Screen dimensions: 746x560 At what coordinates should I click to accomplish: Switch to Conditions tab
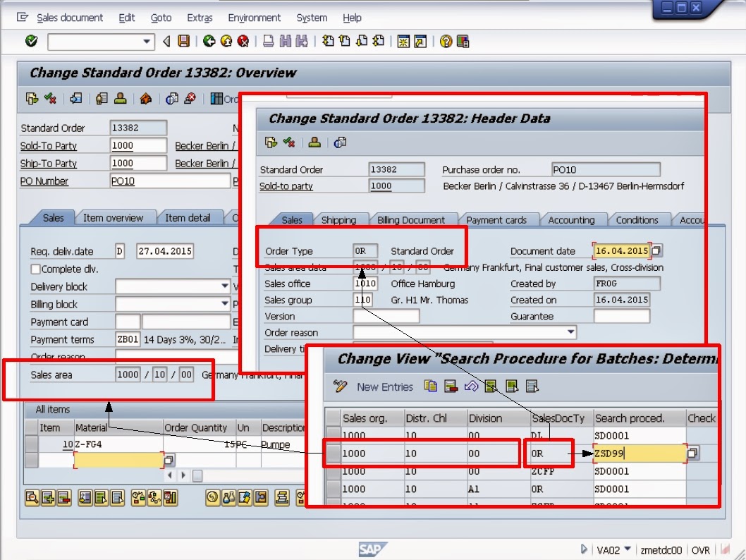[637, 220]
